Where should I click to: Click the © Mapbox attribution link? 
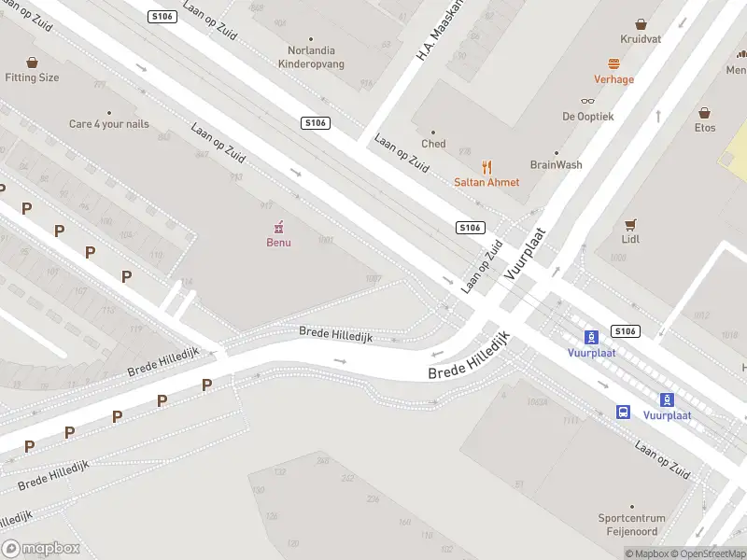pyautogui.click(x=647, y=553)
